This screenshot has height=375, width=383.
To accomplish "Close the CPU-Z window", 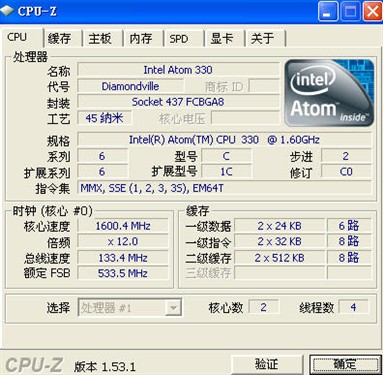I will click(x=372, y=12).
